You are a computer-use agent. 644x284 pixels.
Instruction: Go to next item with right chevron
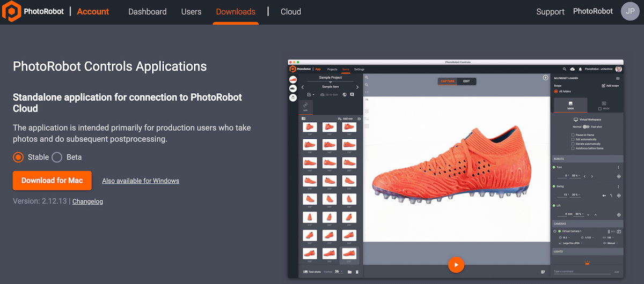(357, 87)
